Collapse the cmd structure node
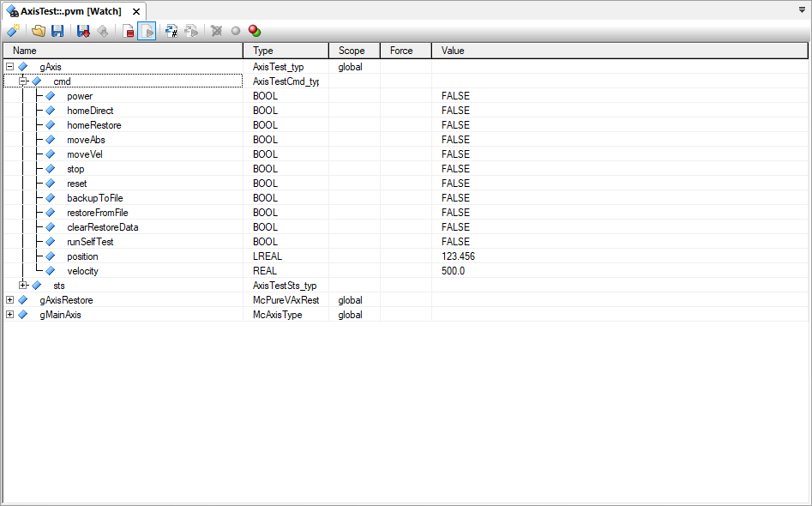This screenshot has height=506, width=812. click(x=23, y=81)
